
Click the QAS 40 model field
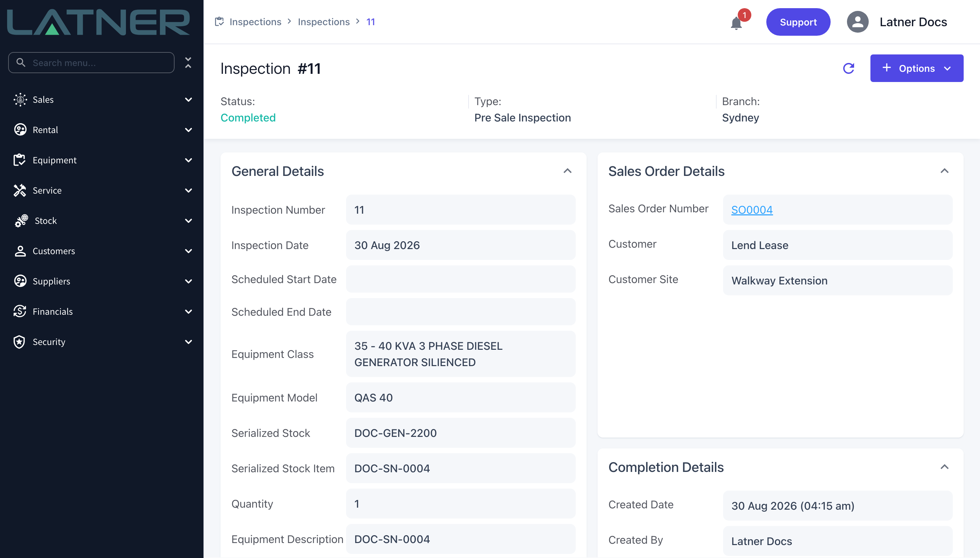coord(461,397)
